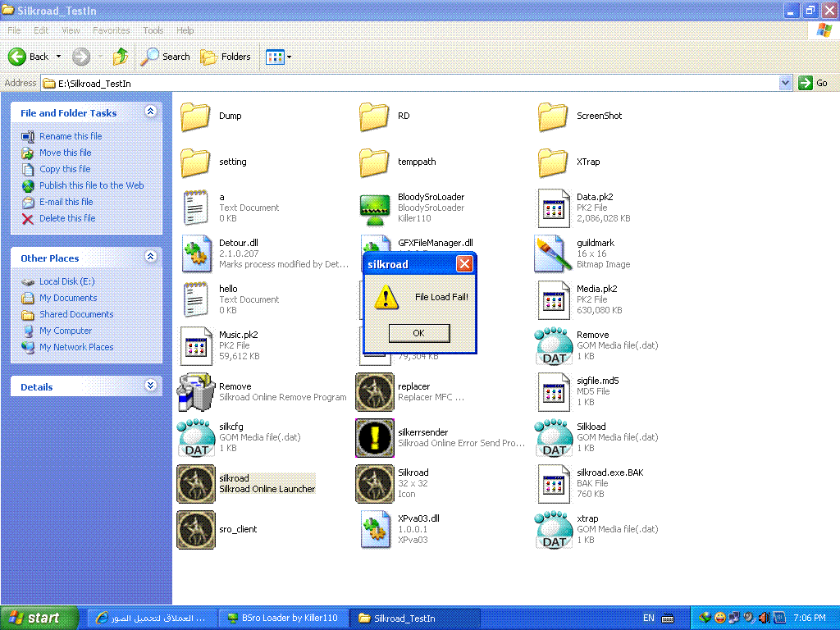Select the sigfile.md5 file icon
Screen dimensions: 840x630
click(553, 392)
